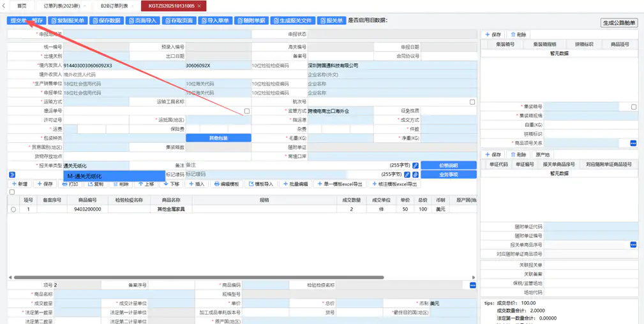Click the 复制报关单 toolbar button
Viewport: 644px width, 324px height.
point(68,20)
